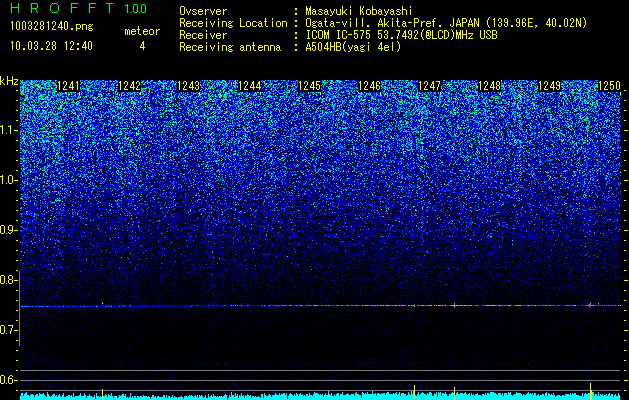Click the 1243 time marker
Image resolution: width=629 pixels, height=400 pixels.
[189, 86]
